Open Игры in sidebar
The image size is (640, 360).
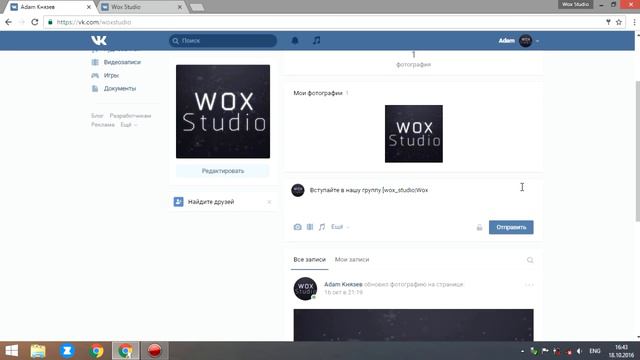[x=111, y=75]
